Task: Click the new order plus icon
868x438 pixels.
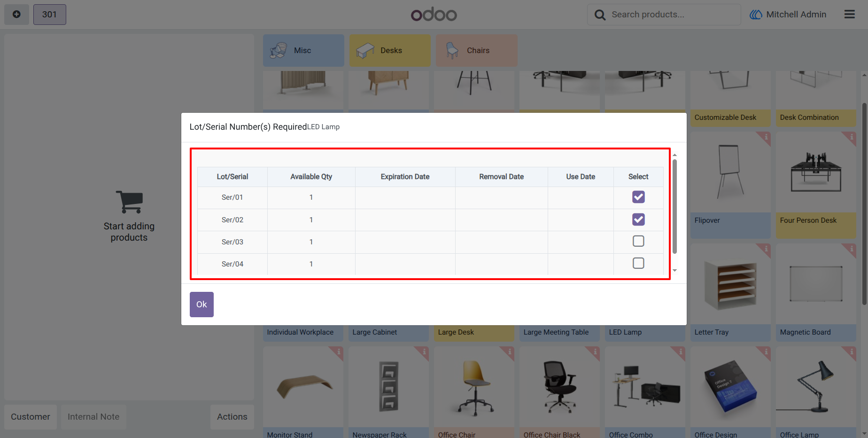Action: [x=16, y=14]
